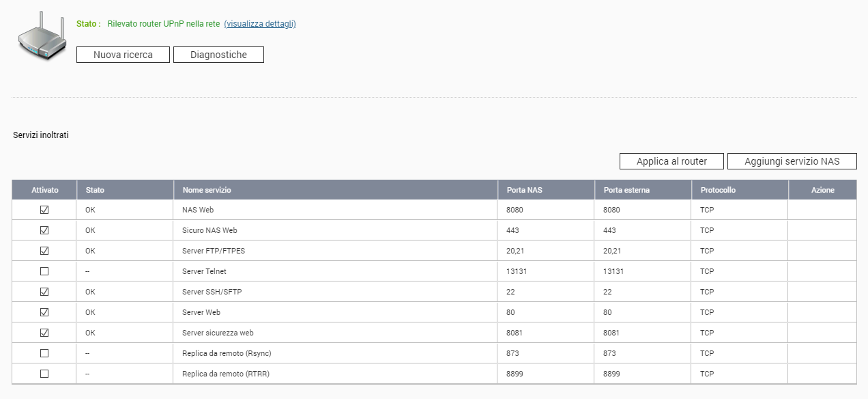This screenshot has width=868, height=399.
Task: Open Diagnostiche
Action: (218, 55)
